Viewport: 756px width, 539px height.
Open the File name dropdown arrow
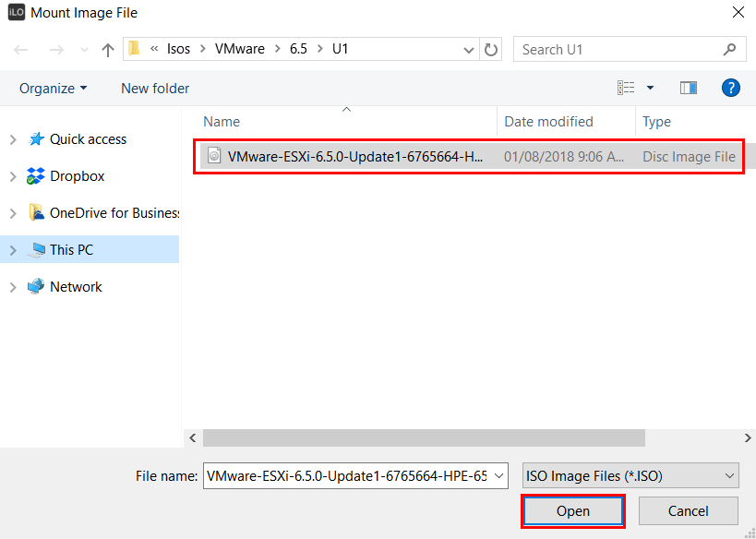(501, 476)
